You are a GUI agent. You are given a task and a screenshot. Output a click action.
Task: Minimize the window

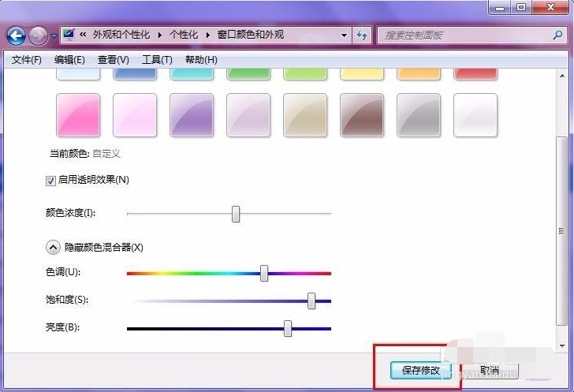click(500, 7)
